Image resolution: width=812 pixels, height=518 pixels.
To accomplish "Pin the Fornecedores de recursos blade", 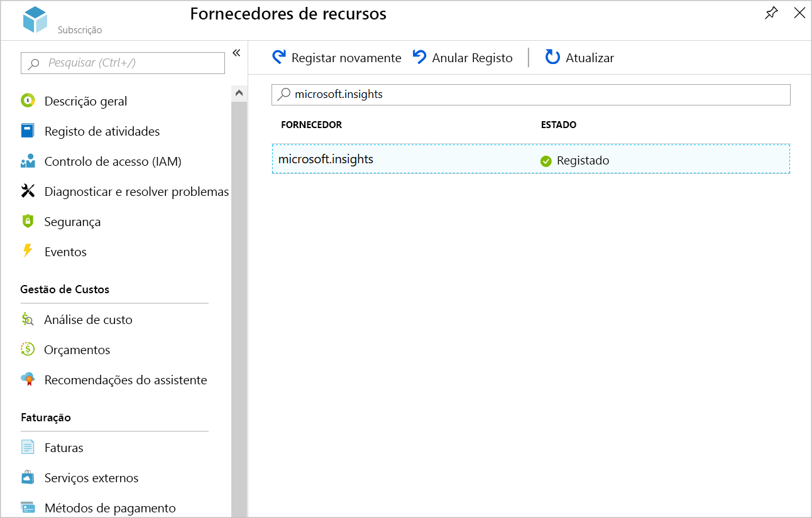I will click(x=771, y=13).
